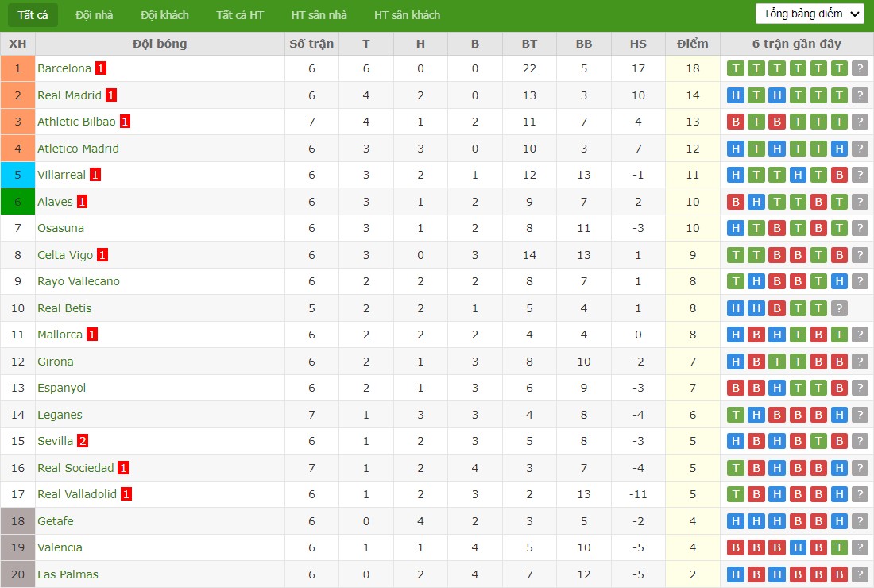This screenshot has width=874, height=588.
Task: Click the red badge next to Real Sociedad
Action: point(123,467)
